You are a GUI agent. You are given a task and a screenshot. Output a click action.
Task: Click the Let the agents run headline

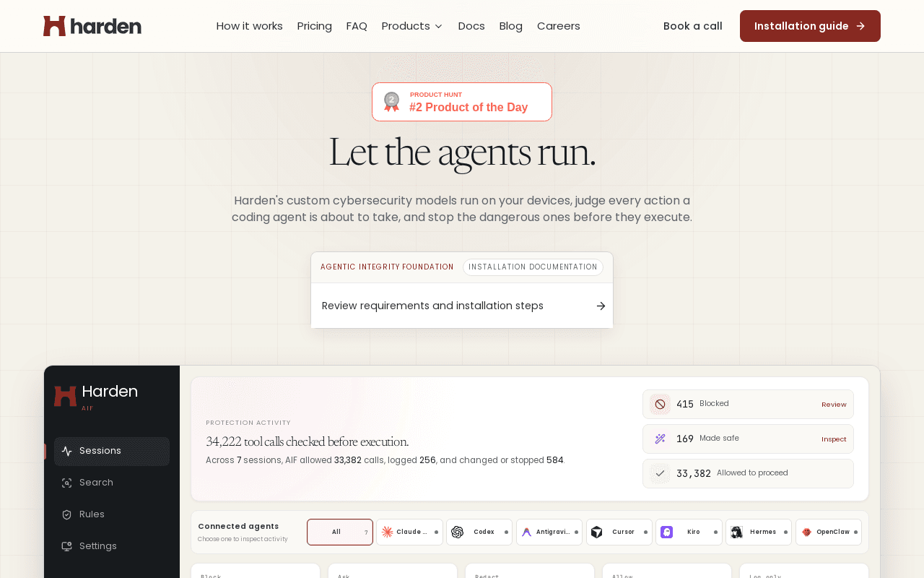tap(462, 152)
